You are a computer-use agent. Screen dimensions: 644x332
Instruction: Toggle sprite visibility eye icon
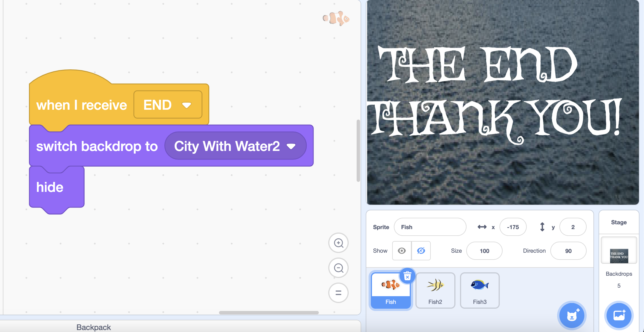click(402, 251)
